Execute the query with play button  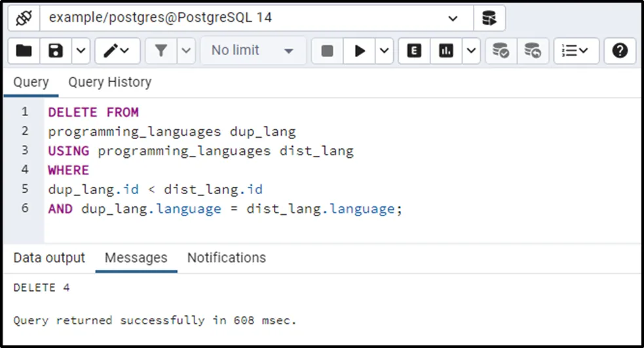360,50
